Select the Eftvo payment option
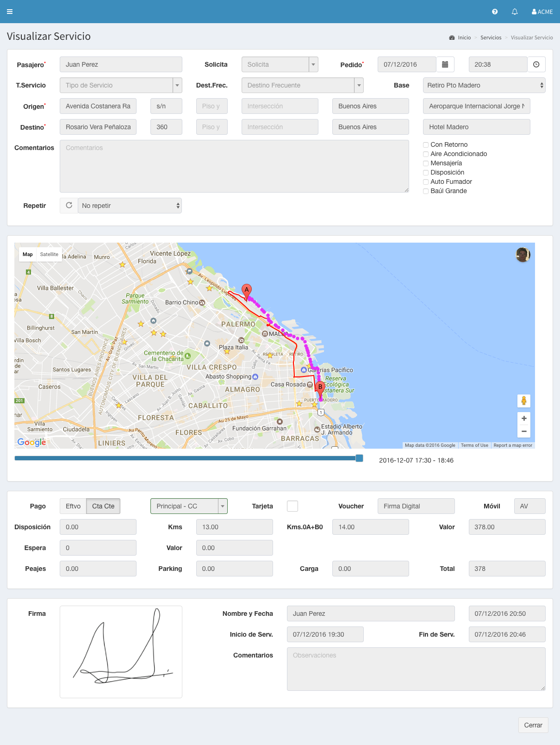 click(x=73, y=506)
